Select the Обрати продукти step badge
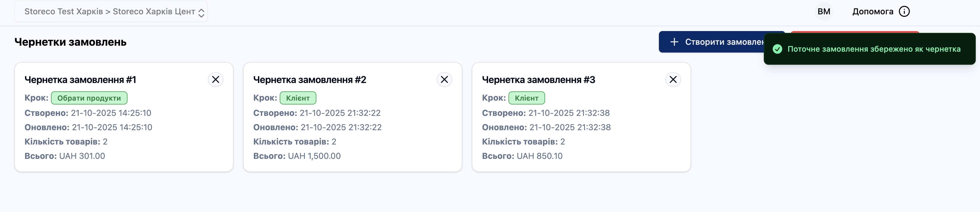 pyautogui.click(x=89, y=98)
